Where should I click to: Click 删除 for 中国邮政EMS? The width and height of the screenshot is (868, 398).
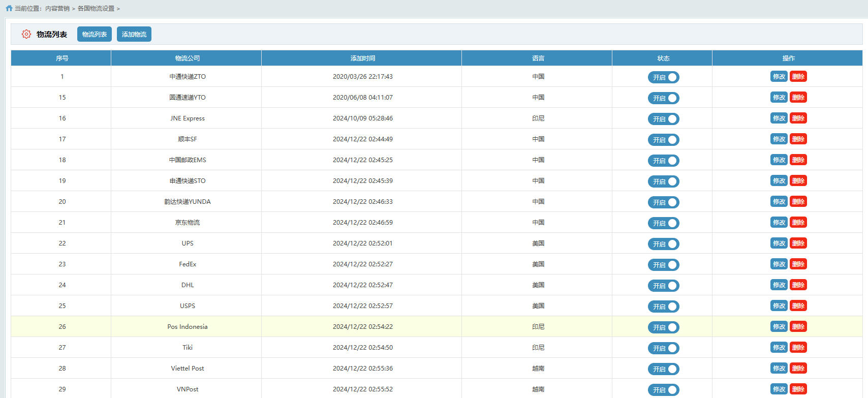[798, 160]
